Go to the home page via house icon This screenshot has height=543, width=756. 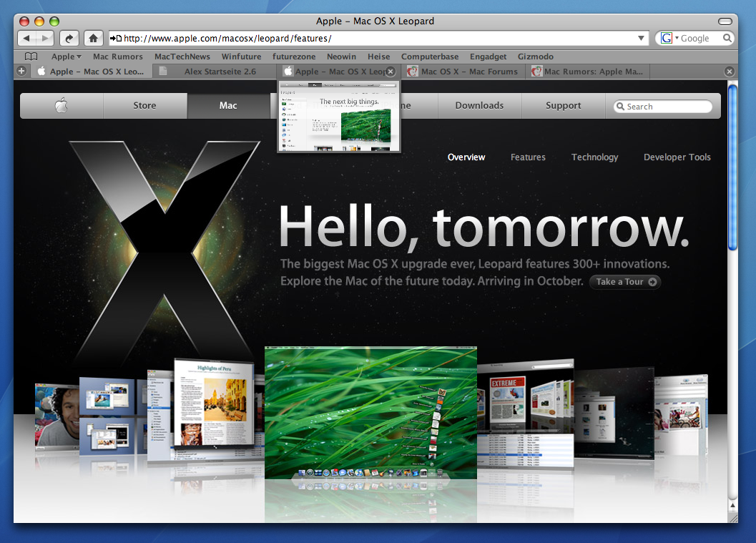click(94, 38)
